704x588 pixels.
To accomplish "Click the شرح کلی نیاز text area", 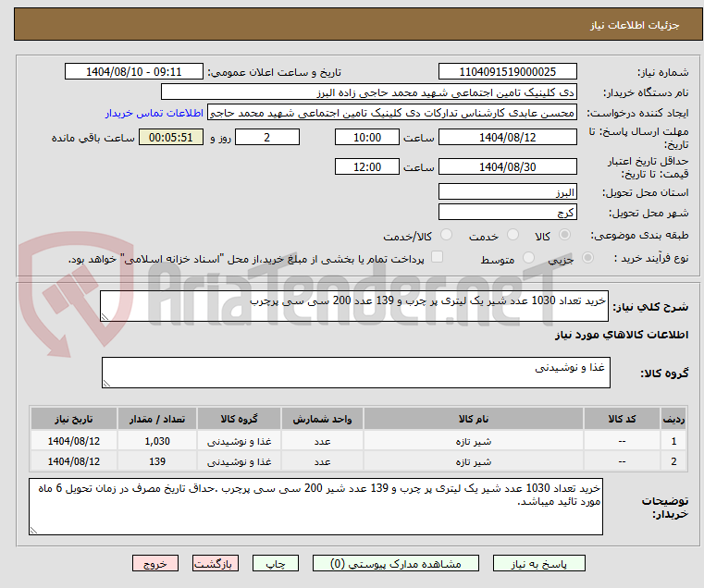I will coord(353,306).
